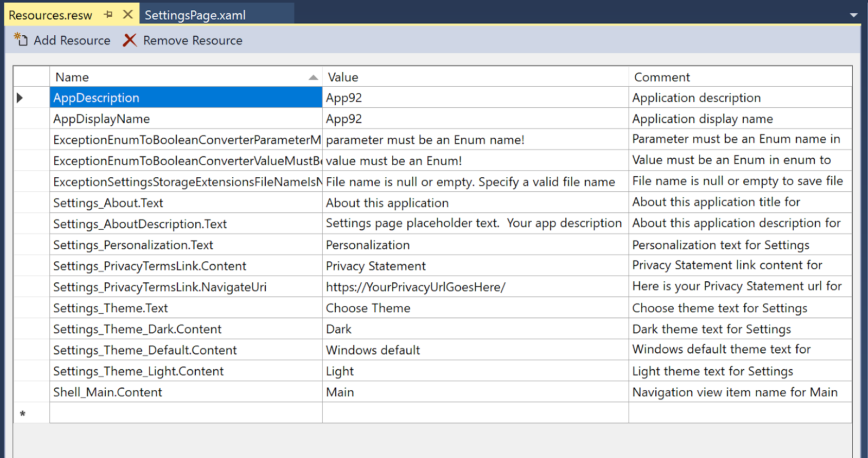Click the sort arrow in Name header

313,78
